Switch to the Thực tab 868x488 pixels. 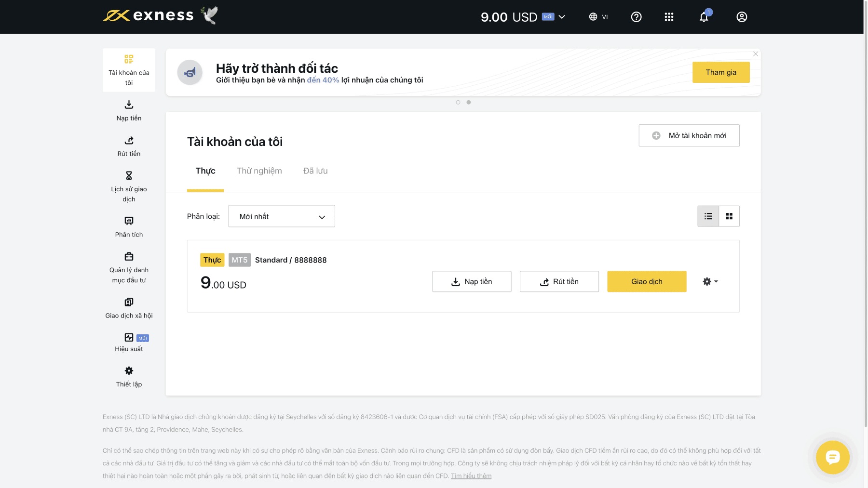pyautogui.click(x=205, y=171)
